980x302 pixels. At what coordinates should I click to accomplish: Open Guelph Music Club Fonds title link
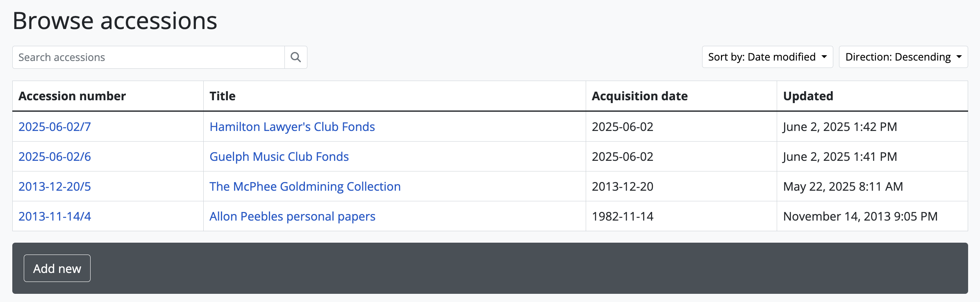279,157
